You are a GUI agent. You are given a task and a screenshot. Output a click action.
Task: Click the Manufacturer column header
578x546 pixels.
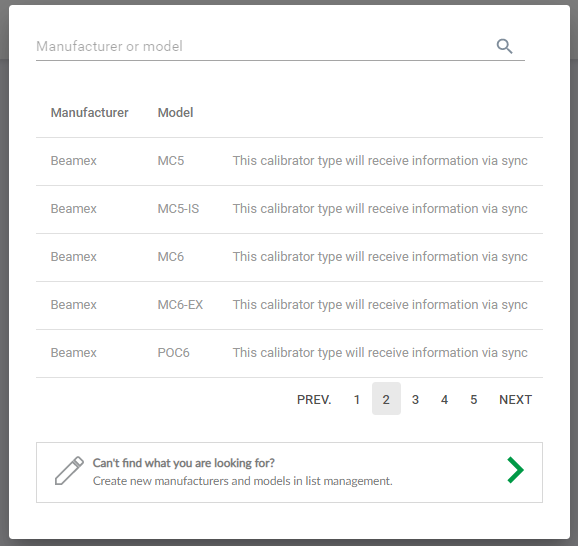(x=90, y=112)
